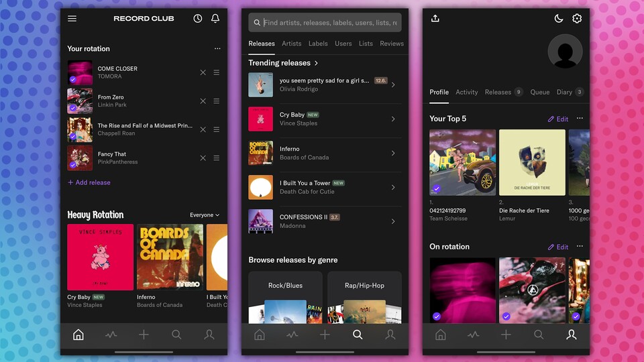Switch to the Artists tab
Viewport: 644px width, 362px height.
click(292, 44)
